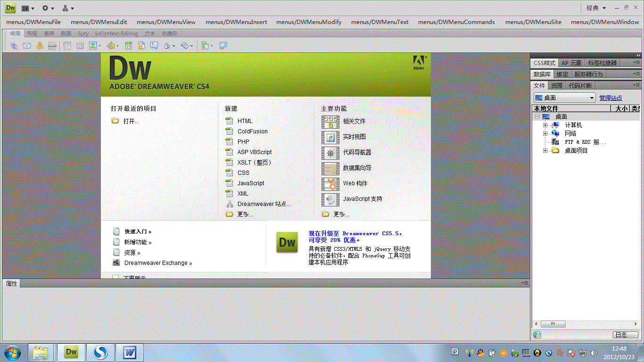Expand the 桌面项目 folder node

pos(545,150)
